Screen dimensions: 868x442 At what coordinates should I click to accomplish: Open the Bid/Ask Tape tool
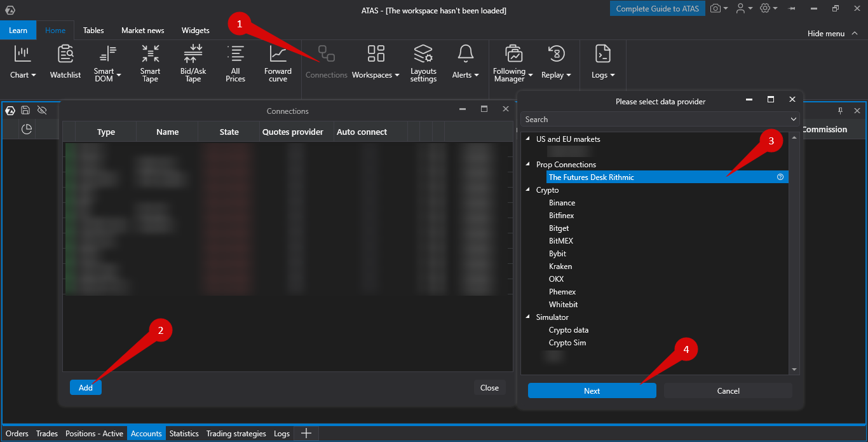pos(193,64)
